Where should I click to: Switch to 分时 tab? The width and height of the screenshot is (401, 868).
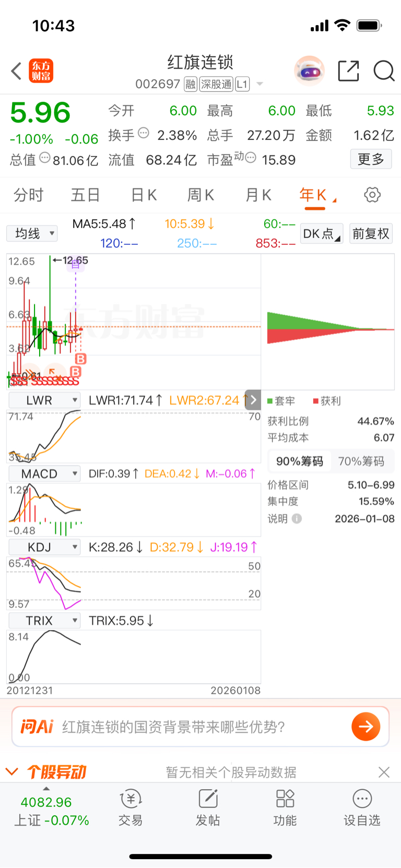click(x=28, y=195)
